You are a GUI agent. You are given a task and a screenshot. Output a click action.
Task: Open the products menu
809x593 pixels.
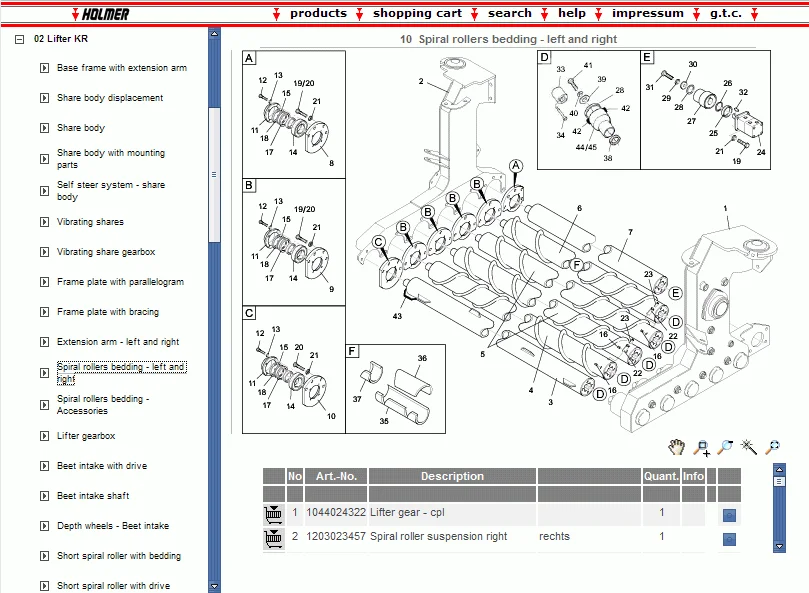[318, 13]
